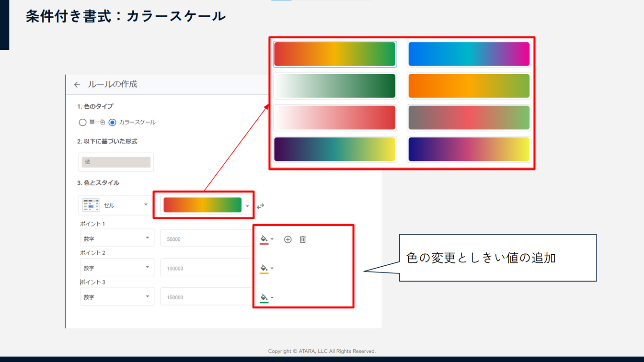
Task: Delete ポイント1 with the trash icon
Action: (303, 239)
